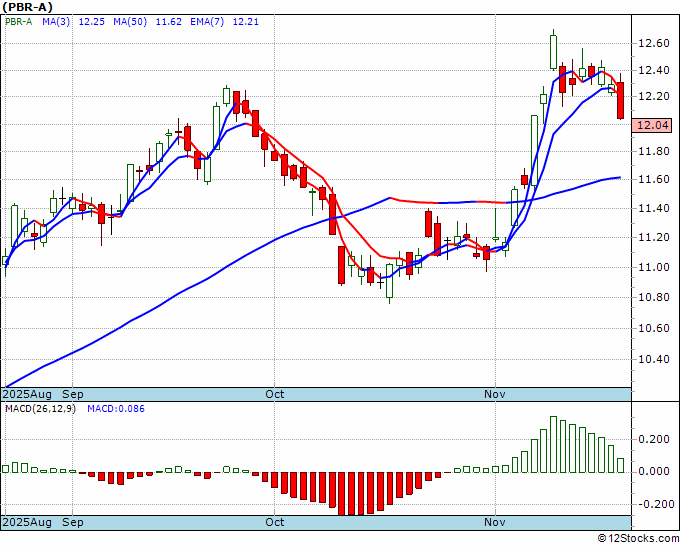Click the 11.20 price axis label
The image size is (680, 546).
pos(654,237)
